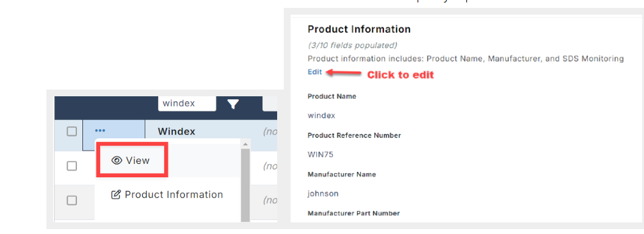Viewport: 644px width, 234px height.
Task: Click the Product Information heading
Action: coord(359,29)
